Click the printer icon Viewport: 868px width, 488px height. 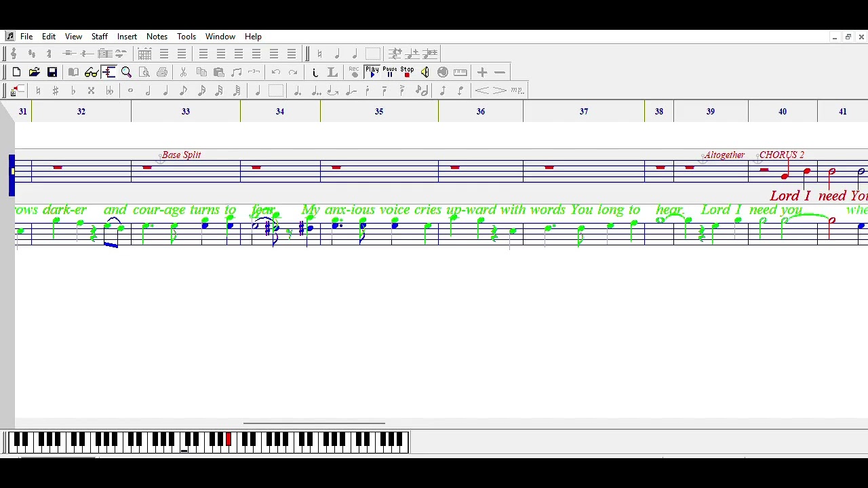pos(162,72)
